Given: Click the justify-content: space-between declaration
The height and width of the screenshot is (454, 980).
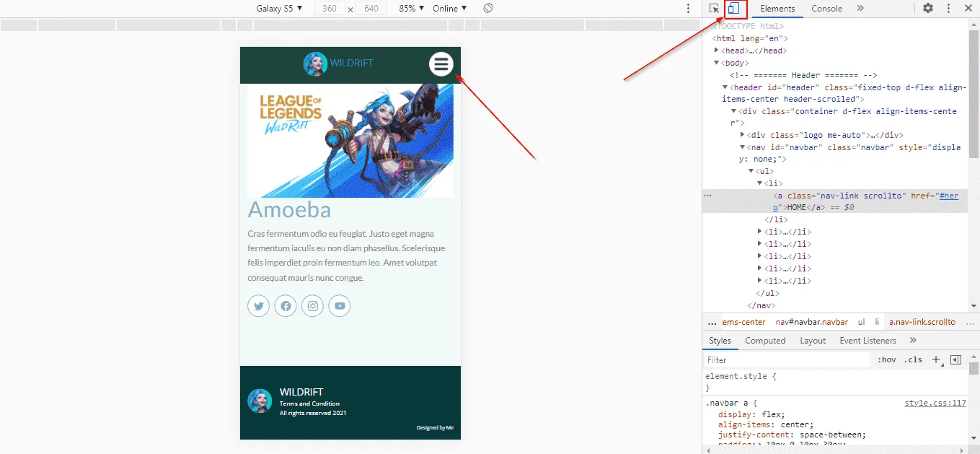Looking at the screenshot, I should pyautogui.click(x=792, y=435).
